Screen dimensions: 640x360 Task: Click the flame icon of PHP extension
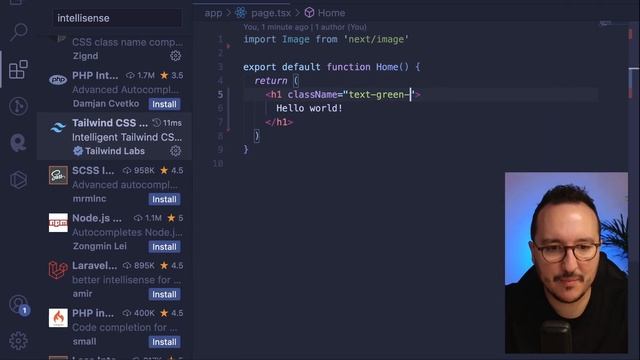(x=58, y=318)
